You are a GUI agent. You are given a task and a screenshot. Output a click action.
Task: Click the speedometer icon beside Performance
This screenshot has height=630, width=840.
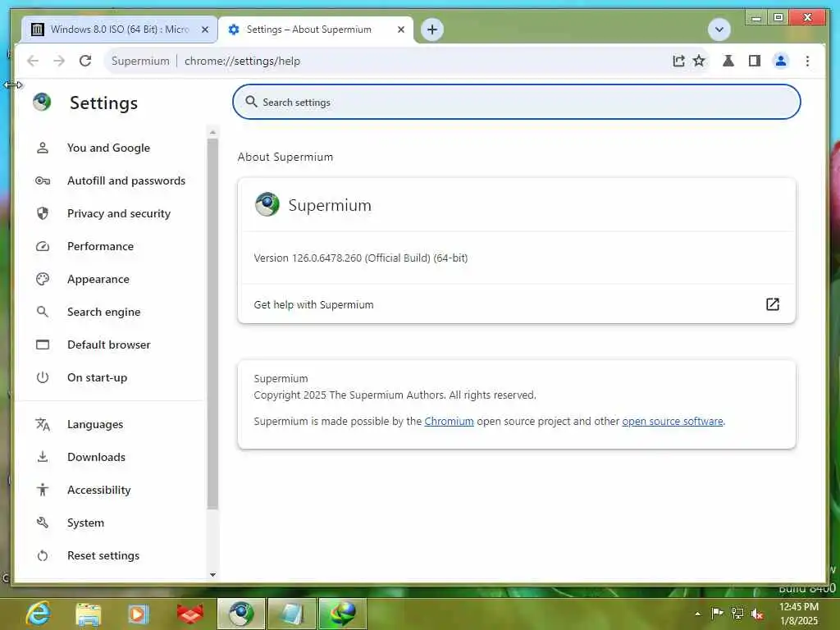tap(43, 246)
